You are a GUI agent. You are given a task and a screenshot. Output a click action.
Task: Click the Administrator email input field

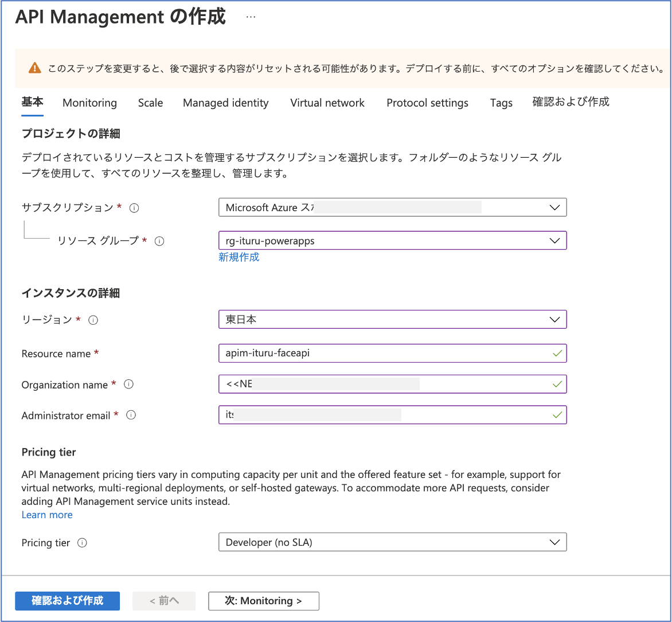point(393,415)
